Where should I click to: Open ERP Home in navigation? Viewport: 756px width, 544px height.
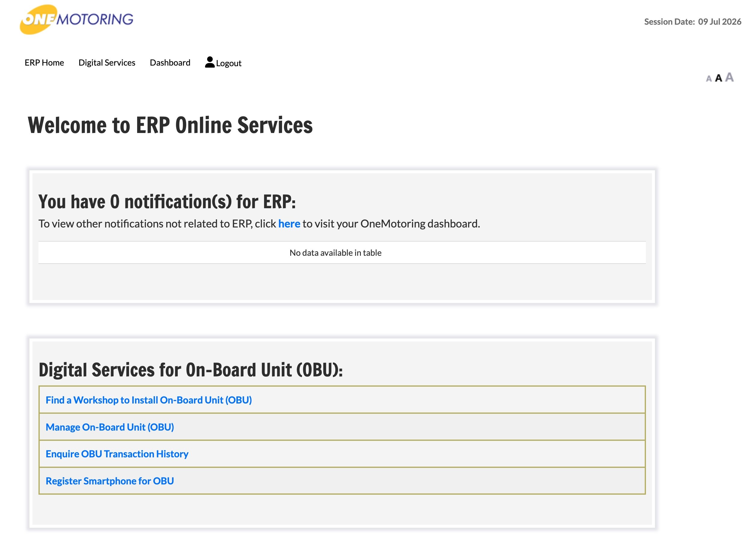point(44,63)
